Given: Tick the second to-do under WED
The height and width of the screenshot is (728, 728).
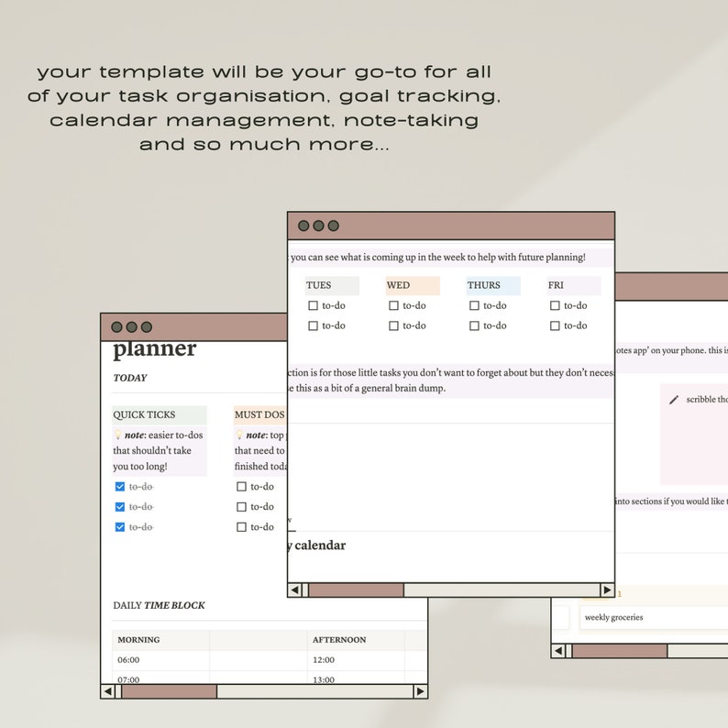Looking at the screenshot, I should click(x=393, y=325).
